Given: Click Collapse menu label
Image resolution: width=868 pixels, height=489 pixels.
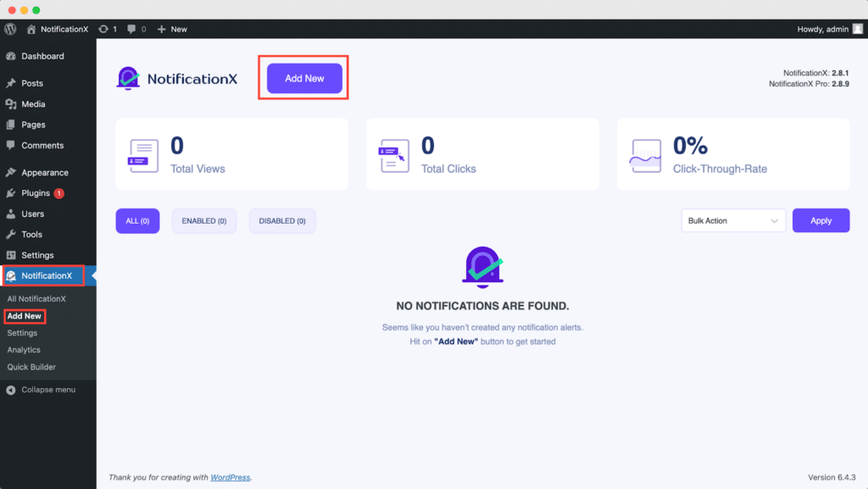Looking at the screenshot, I should [48, 390].
